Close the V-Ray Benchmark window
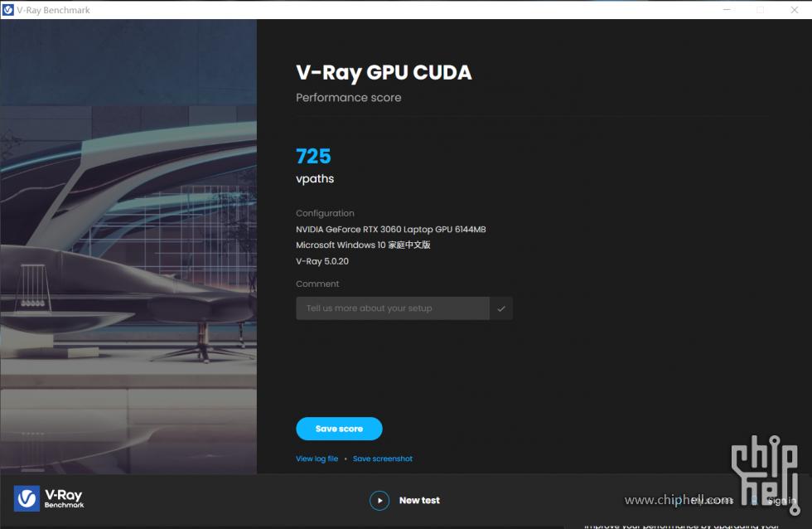Viewport: 812px width, 529px height. [x=794, y=9]
